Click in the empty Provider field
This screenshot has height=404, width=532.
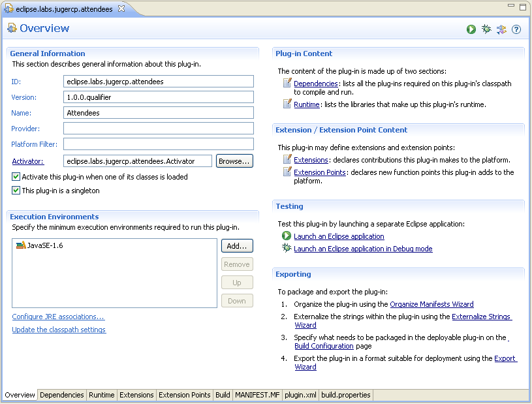159,128
